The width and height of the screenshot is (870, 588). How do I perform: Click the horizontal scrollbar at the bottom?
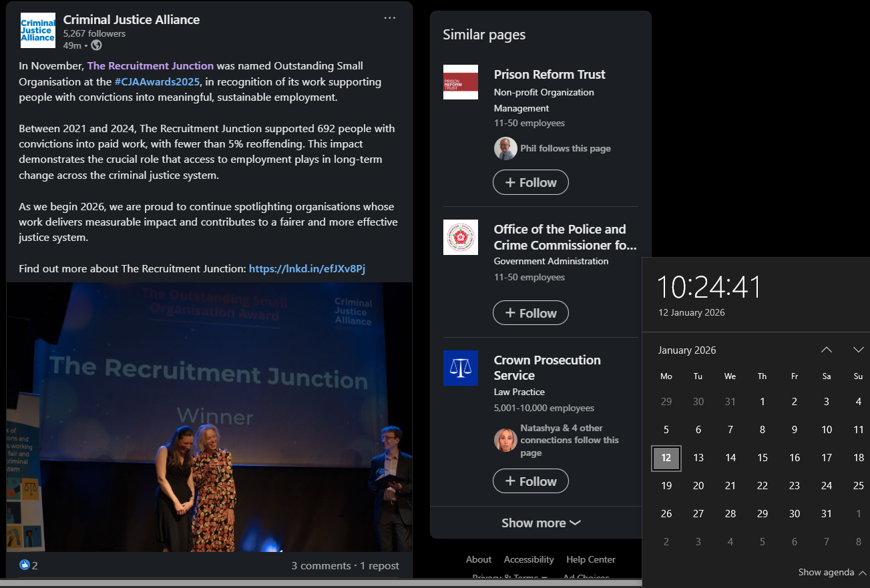pos(320,583)
